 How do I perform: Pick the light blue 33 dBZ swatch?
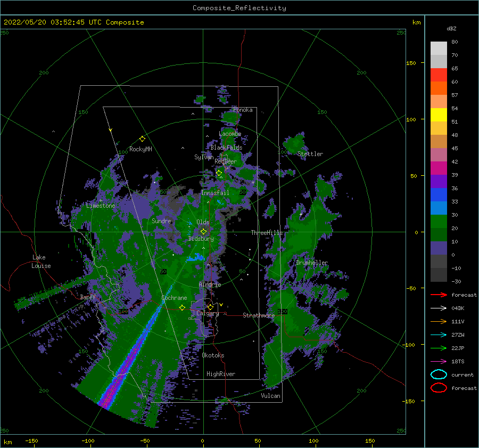coord(439,208)
